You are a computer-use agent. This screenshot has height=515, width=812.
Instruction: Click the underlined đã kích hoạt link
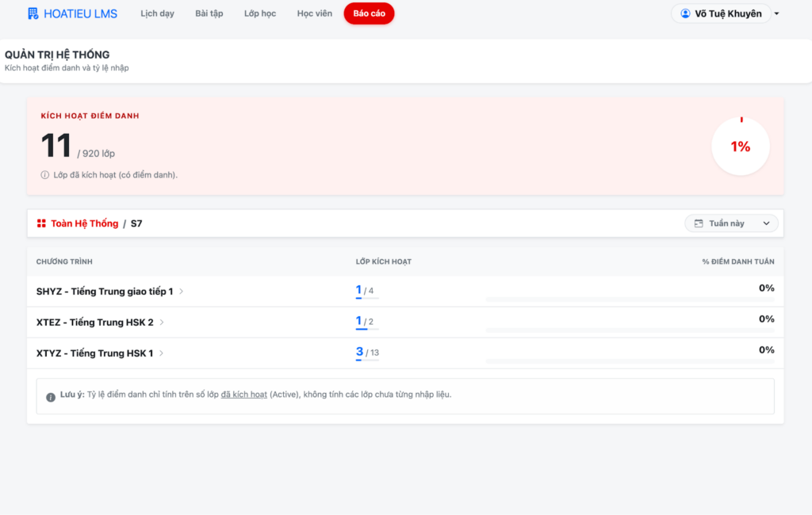point(244,395)
